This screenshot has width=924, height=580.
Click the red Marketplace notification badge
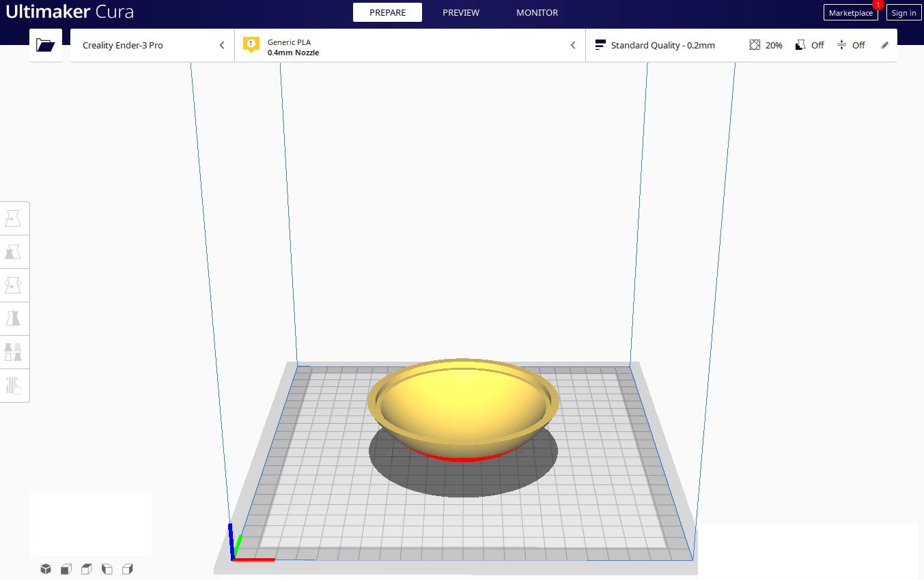878,4
